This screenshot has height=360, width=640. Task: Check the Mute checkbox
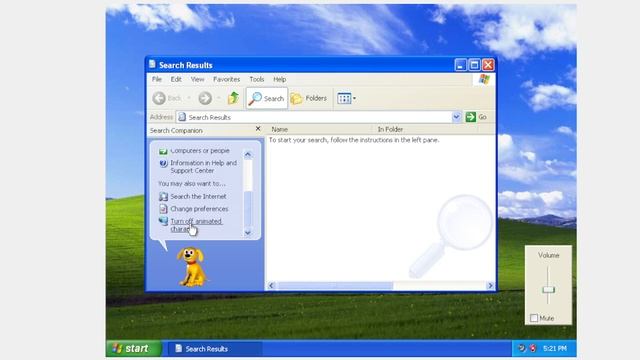tap(534, 318)
